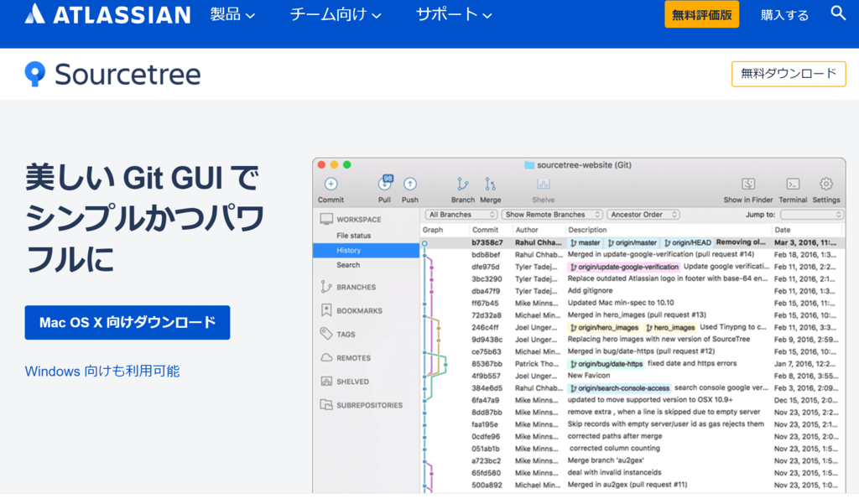Select the 'corrected column counting' commit
Viewport: 859px width, 504px height.
click(633, 449)
